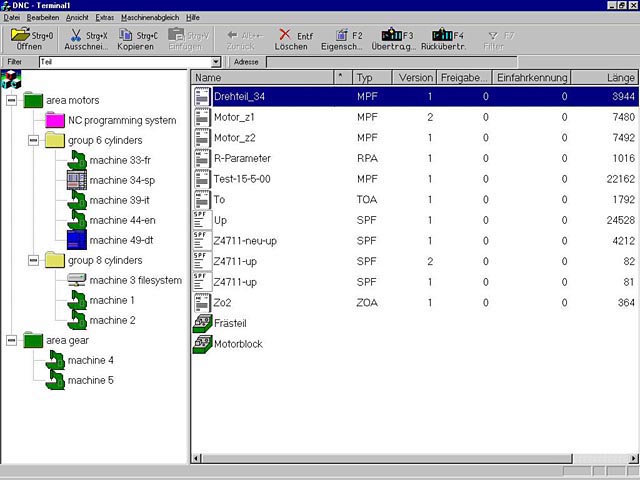Click the machine 33-fr machine icon
640x480 pixels.
pos(77,160)
